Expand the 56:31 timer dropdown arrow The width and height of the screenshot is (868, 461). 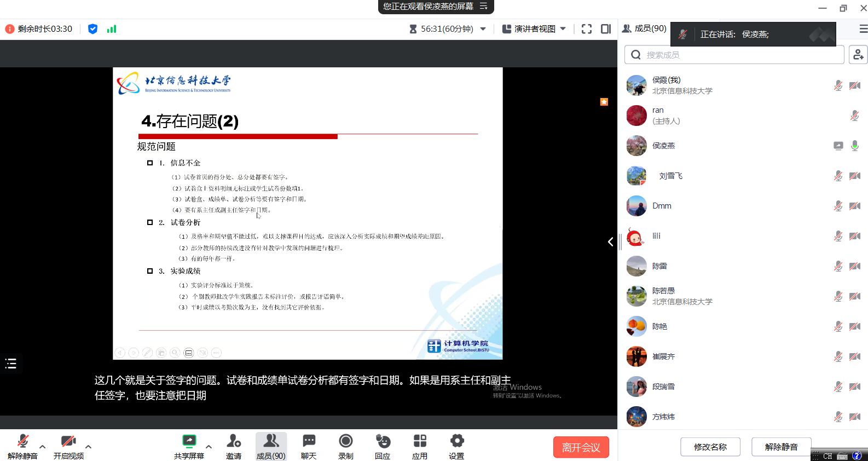pos(483,29)
